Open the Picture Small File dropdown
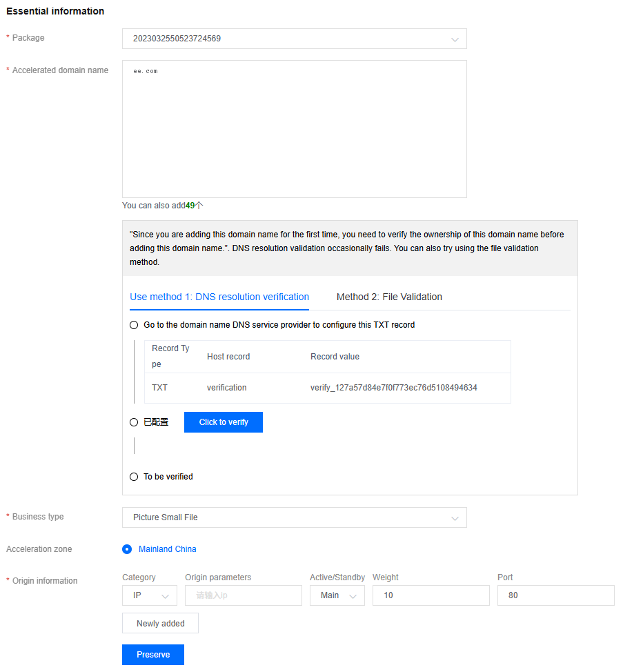The width and height of the screenshot is (623, 672). pos(295,517)
